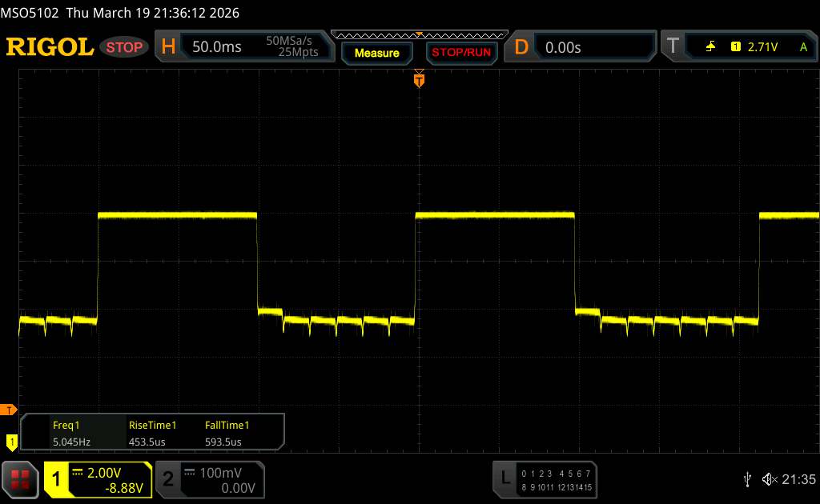Open the Measure menu
820x504 pixels.
pyautogui.click(x=376, y=53)
